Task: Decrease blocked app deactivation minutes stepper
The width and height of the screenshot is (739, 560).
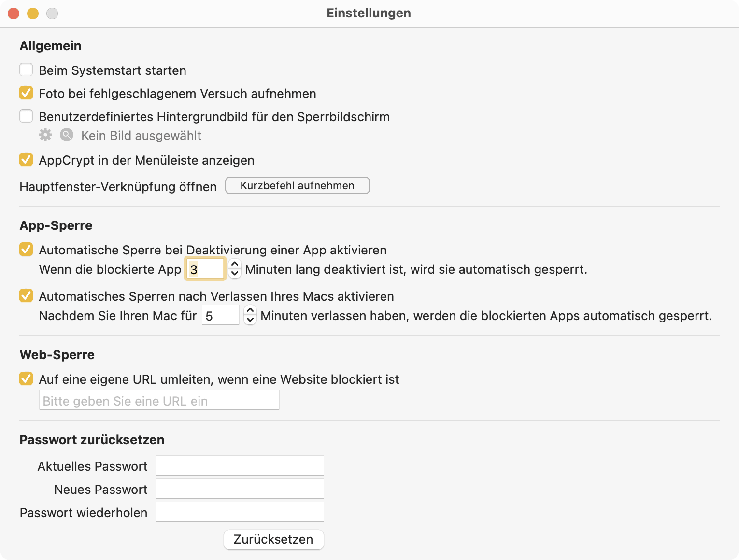Action: coord(235,273)
